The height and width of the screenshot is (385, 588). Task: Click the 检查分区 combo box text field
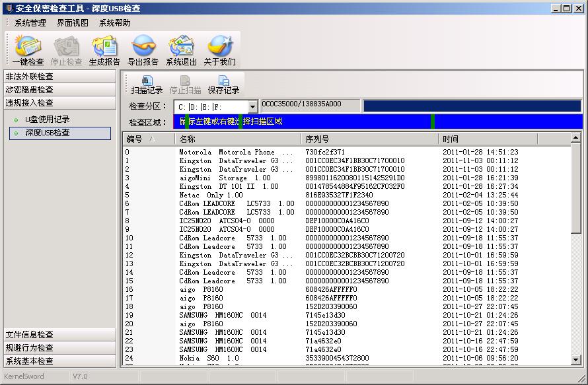[211, 107]
